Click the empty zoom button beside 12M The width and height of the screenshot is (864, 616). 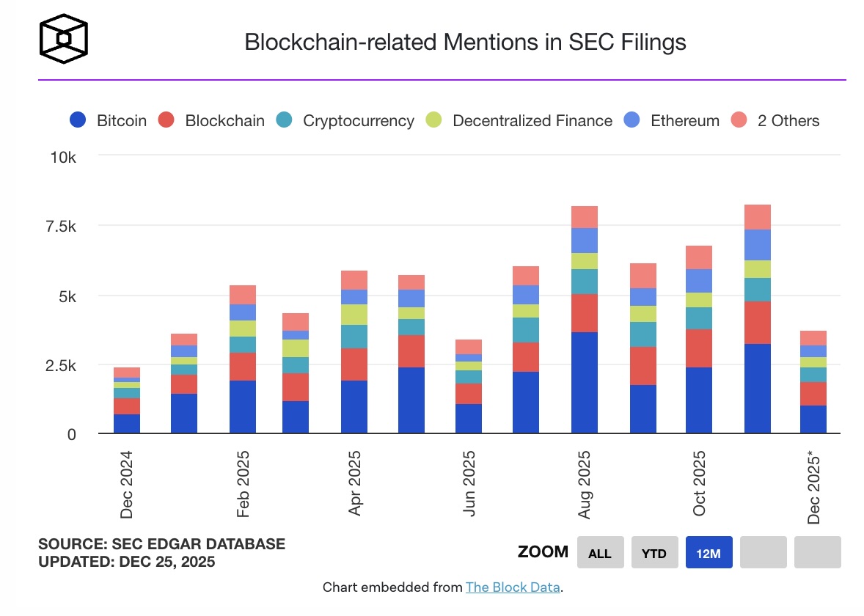763,552
